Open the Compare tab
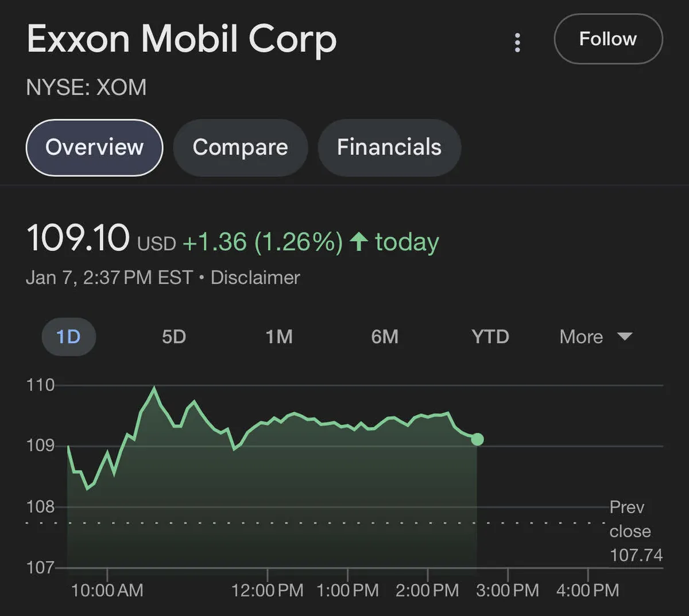This screenshot has height=616, width=689. [x=240, y=148]
